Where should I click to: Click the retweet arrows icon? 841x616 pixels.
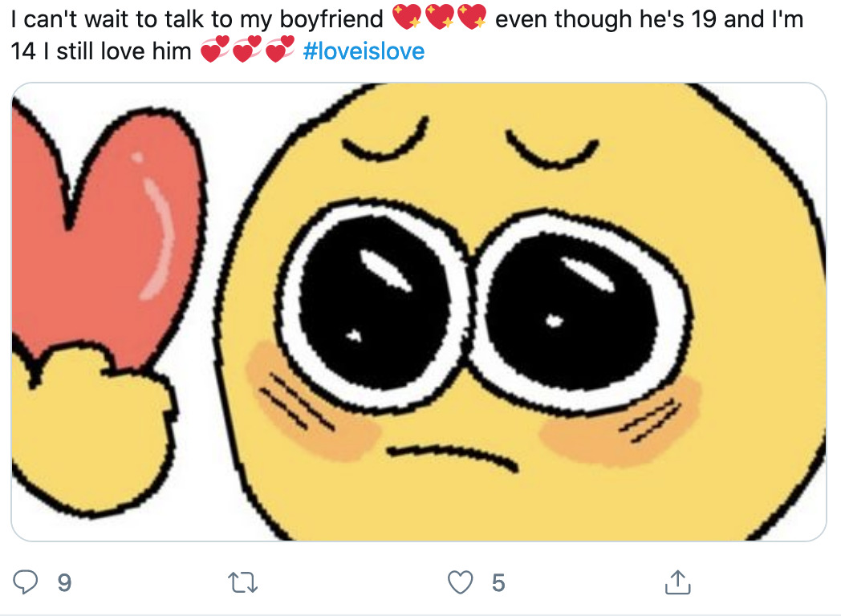click(242, 582)
